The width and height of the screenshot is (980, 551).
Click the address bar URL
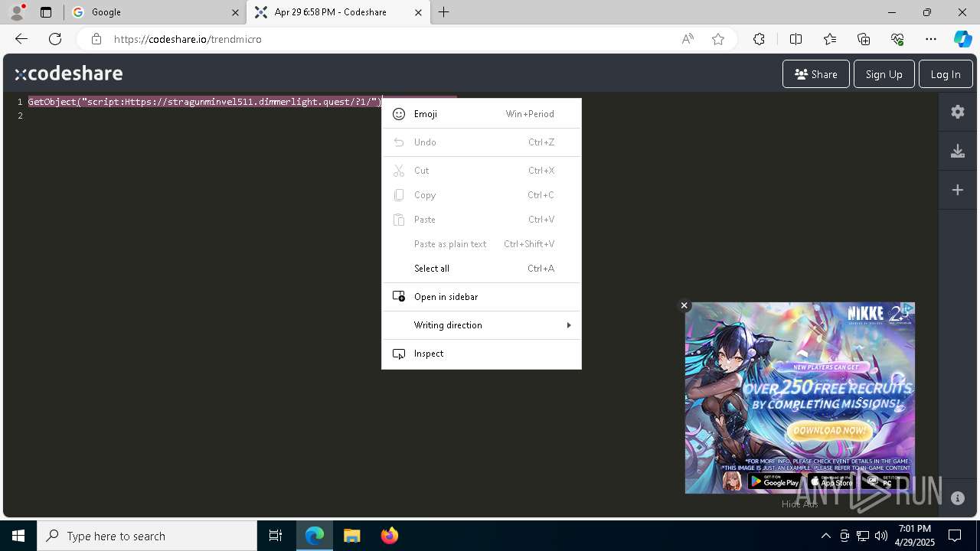[188, 39]
